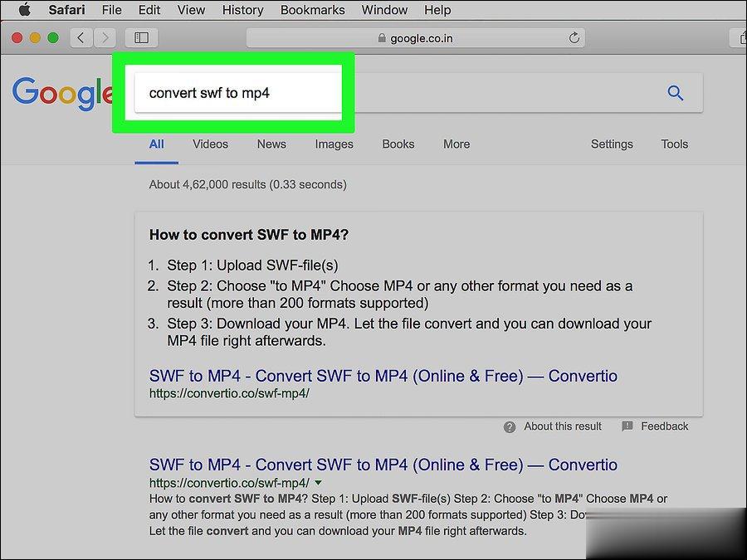Go back to the previous page
747x560 pixels.
click(81, 37)
